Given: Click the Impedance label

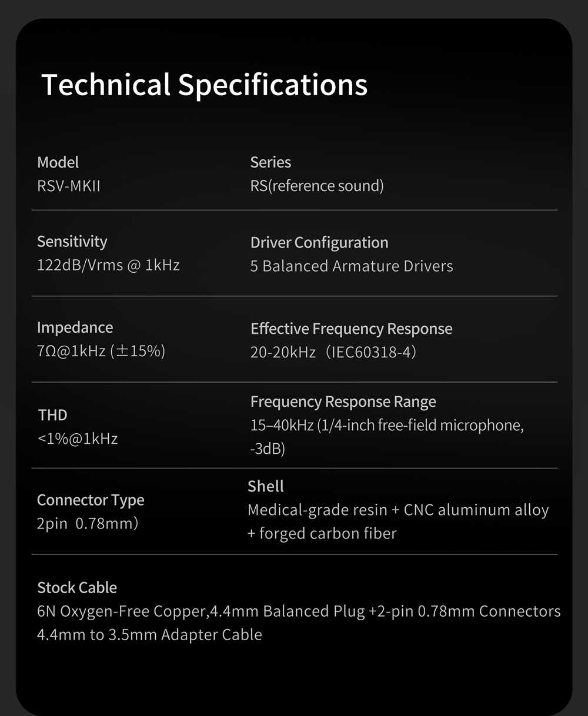Looking at the screenshot, I should click(75, 327).
